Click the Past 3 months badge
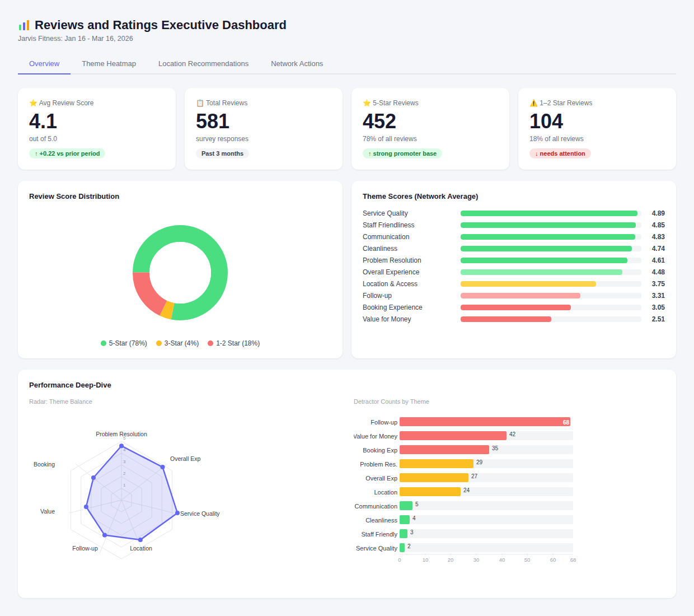Screen dimensions: 694x616 click(x=222, y=153)
